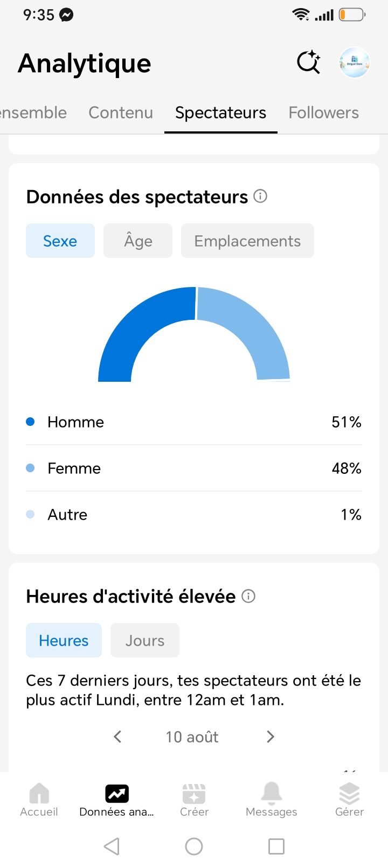The image size is (388, 868).
Task: Go to previous day before 10 août
Action: 117,737
